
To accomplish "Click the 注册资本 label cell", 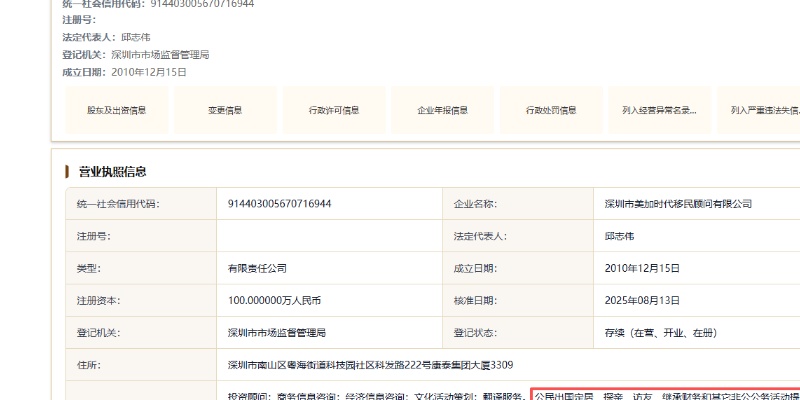I will click(141, 301).
